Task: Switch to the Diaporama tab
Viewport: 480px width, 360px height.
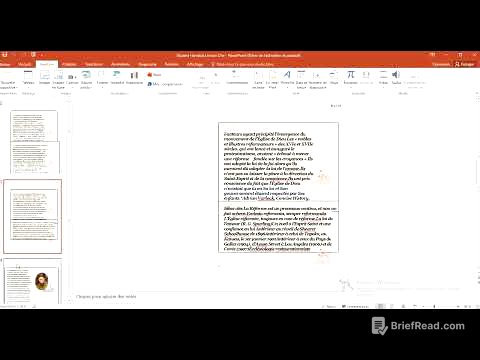Action: tap(147, 64)
